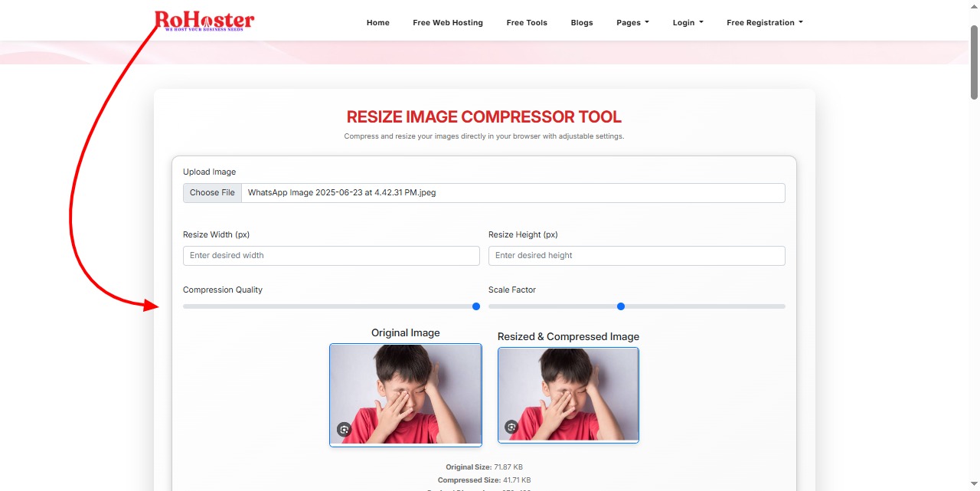980x491 pixels.
Task: Click the Original Image thumbnail
Action: pyautogui.click(x=406, y=394)
